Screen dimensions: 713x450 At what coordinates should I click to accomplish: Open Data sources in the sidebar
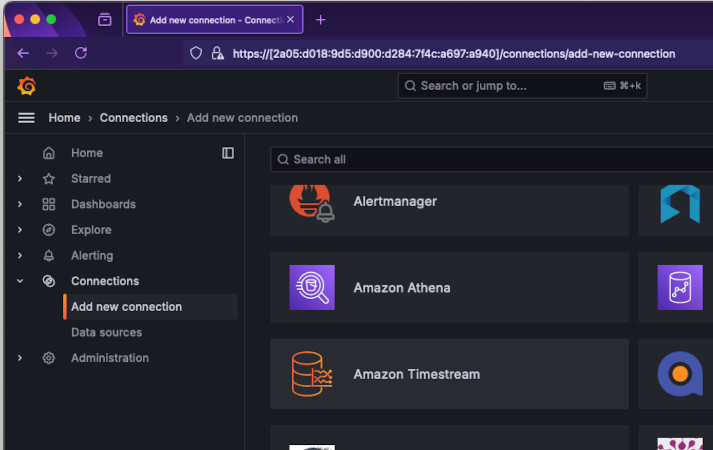pyautogui.click(x=106, y=332)
